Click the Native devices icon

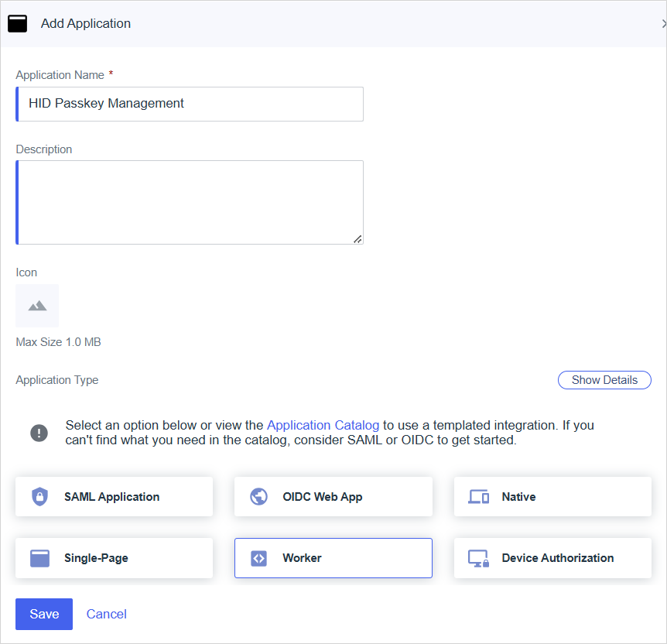click(x=478, y=497)
